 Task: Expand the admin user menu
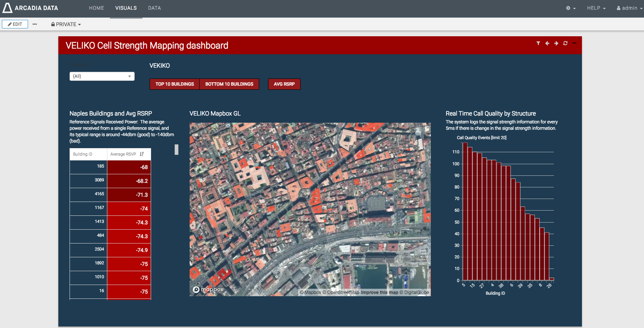(629, 8)
